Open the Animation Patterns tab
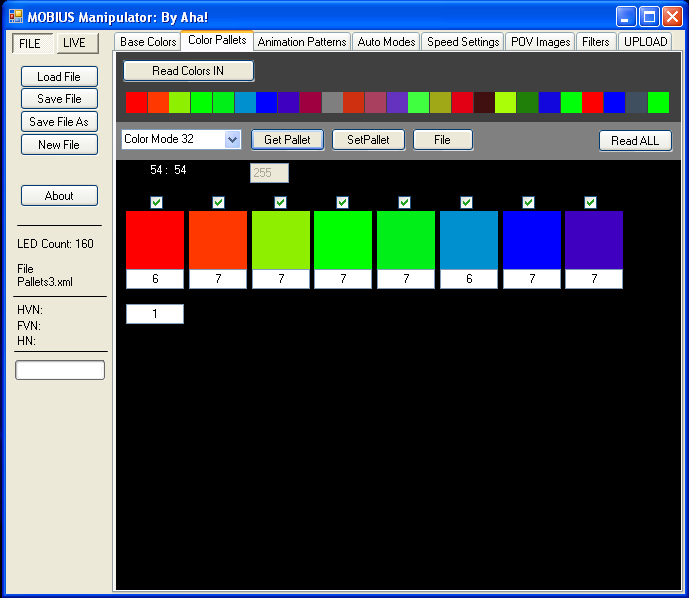The image size is (689, 598). (x=302, y=42)
